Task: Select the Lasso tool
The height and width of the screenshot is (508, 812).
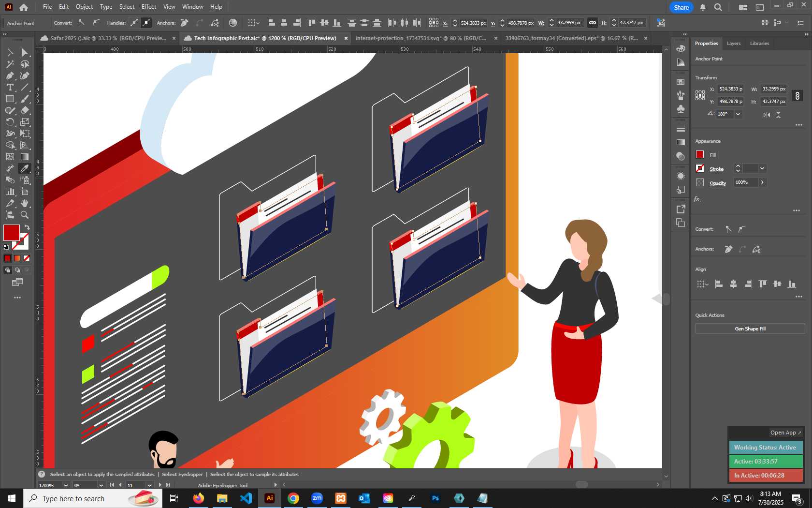Action: coord(25,64)
